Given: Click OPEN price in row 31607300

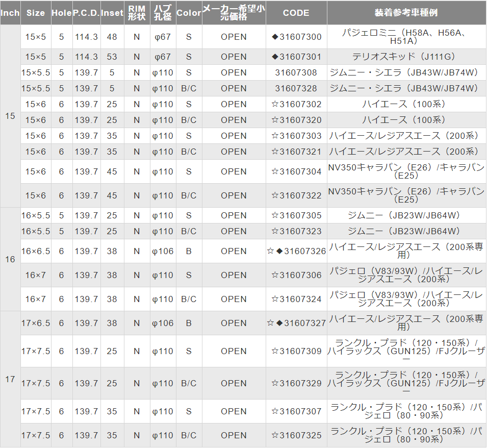Looking at the screenshot, I should point(234,37).
